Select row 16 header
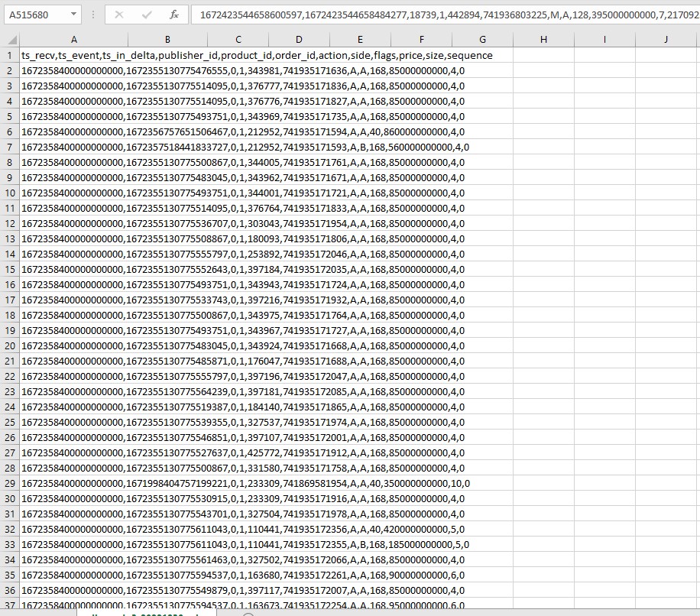 [x=9, y=285]
